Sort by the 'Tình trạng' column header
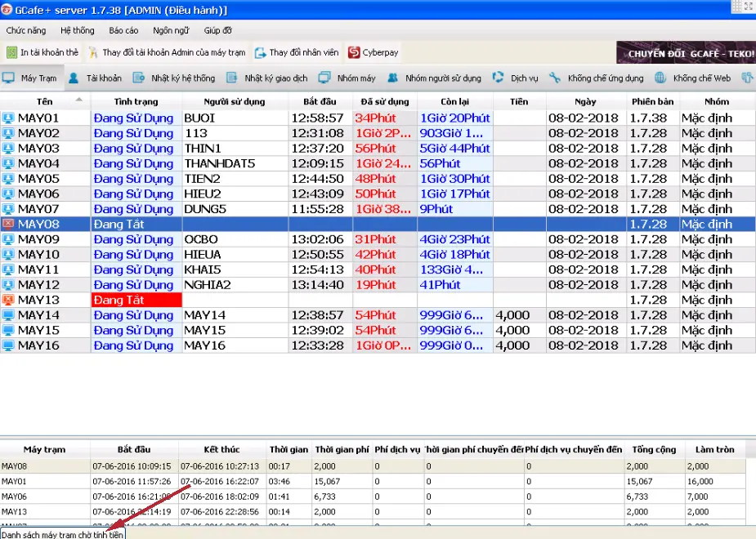This screenshot has height=539, width=756. click(136, 101)
